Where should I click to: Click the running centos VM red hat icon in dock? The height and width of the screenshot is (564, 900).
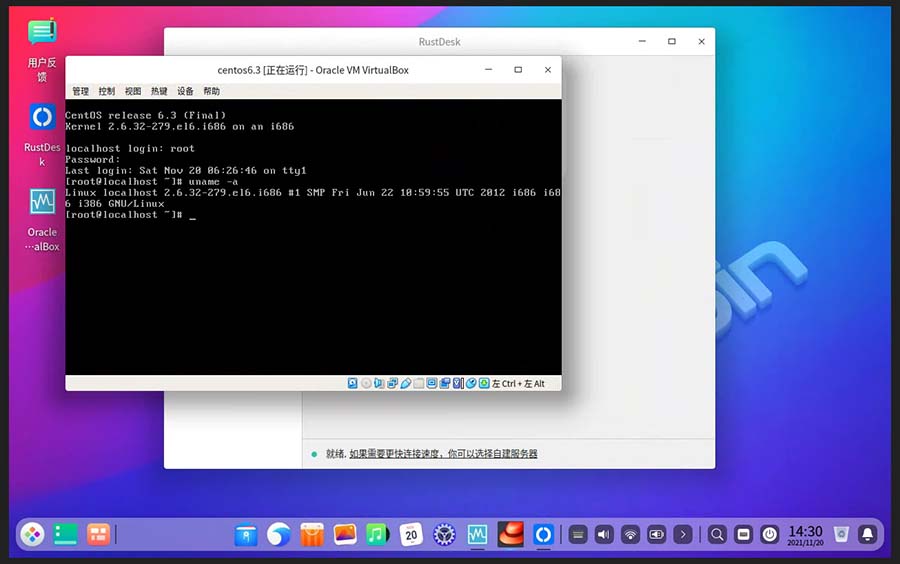(510, 535)
